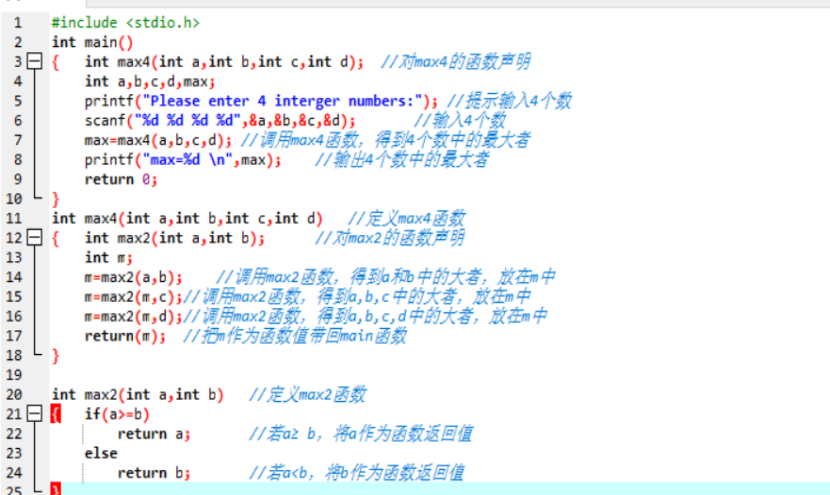830x495 pixels.
Task: Click 'return 0;' on line 9
Action: coord(121,179)
